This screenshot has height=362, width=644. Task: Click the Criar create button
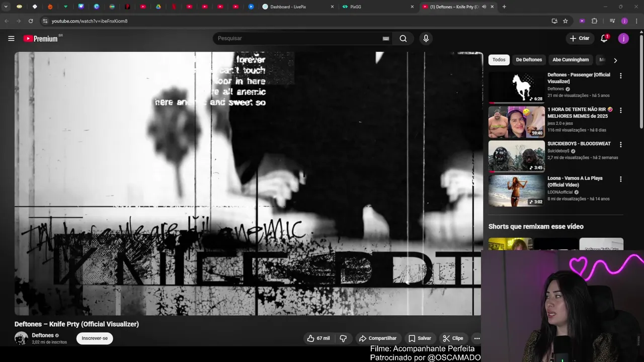[579, 38]
